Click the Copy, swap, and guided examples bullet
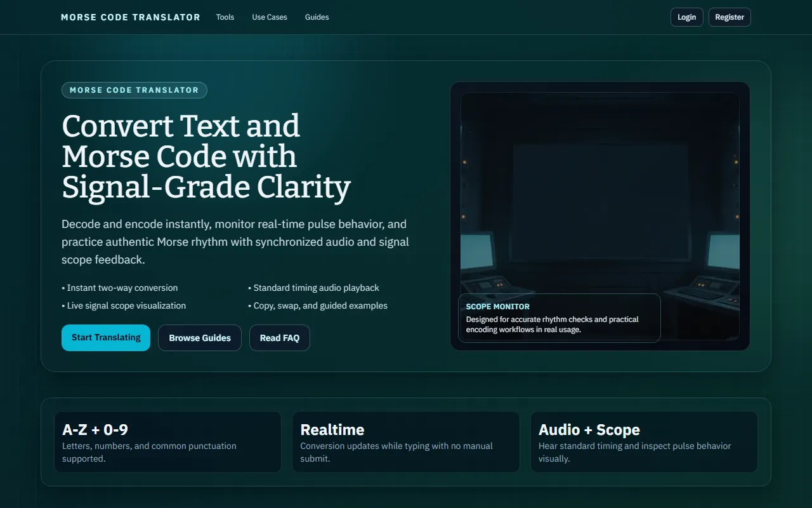 pos(317,305)
